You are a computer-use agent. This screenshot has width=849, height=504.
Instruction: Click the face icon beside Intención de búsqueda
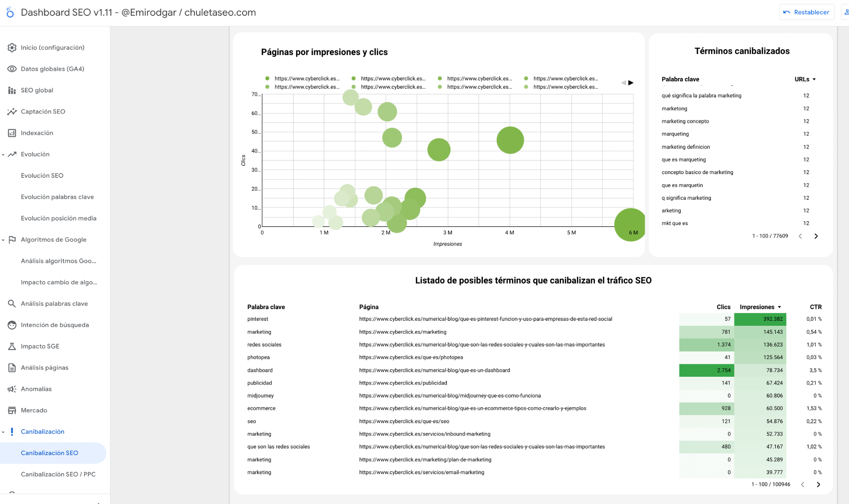point(12,325)
